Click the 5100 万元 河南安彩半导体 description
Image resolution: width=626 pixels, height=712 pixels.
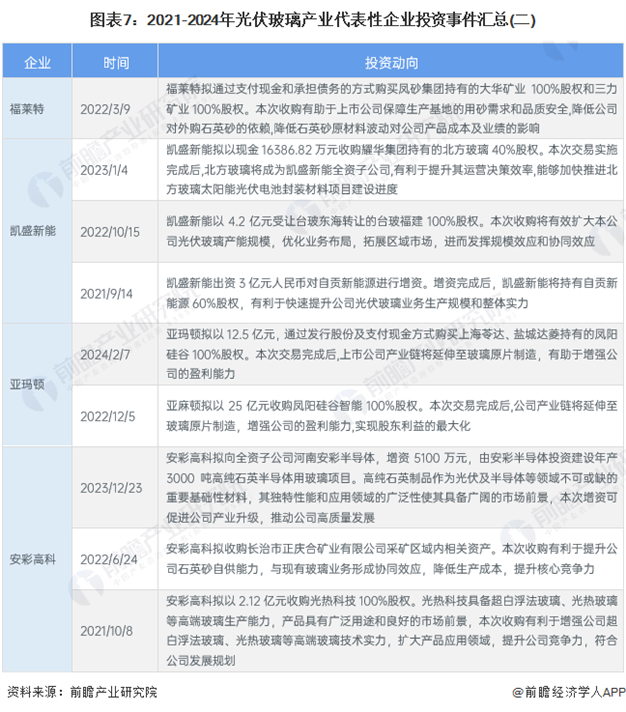[391, 487]
